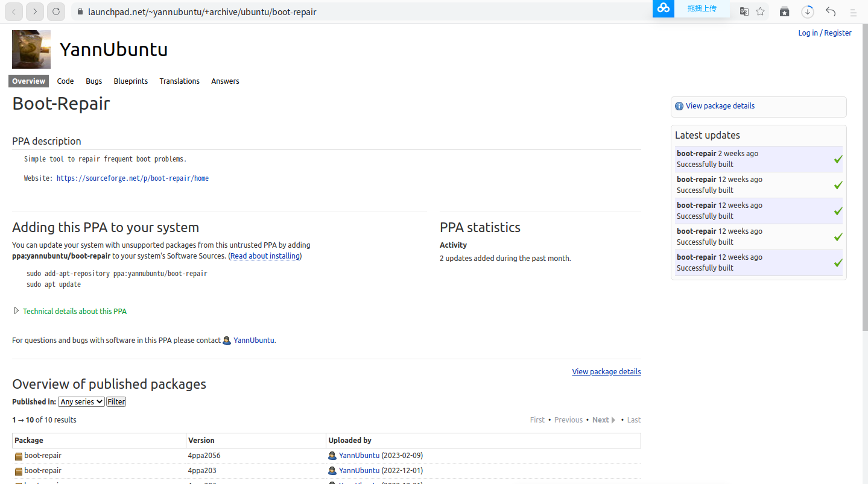Bookmark this page with the star icon
Image resolution: width=868 pixels, height=484 pixels.
pyautogui.click(x=761, y=11)
